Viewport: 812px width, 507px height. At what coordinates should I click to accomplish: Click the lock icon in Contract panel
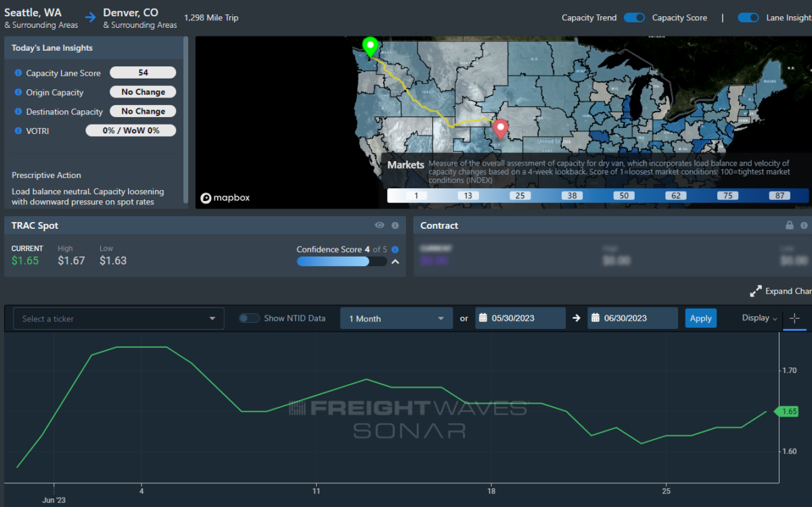[790, 225]
